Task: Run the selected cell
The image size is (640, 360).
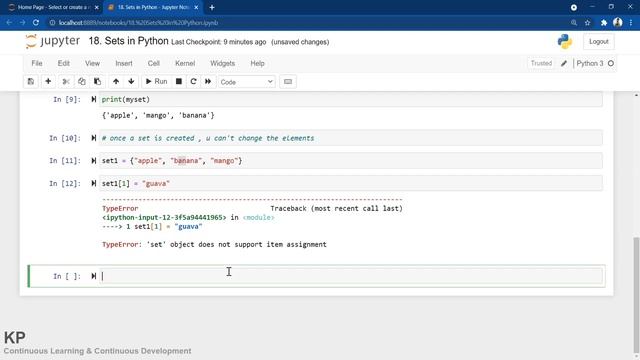Action: pyautogui.click(x=156, y=82)
